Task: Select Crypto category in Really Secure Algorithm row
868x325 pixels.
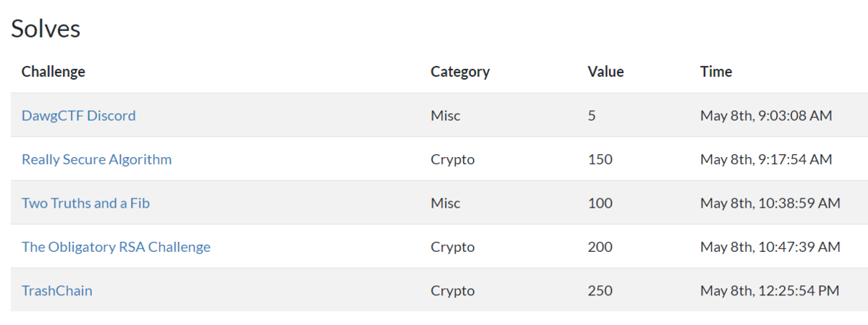Action: click(453, 159)
